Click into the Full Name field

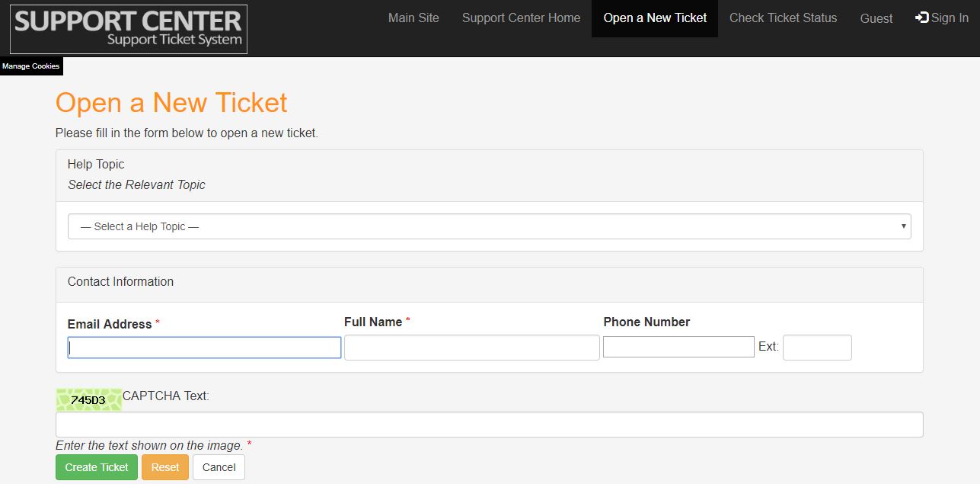click(x=471, y=348)
